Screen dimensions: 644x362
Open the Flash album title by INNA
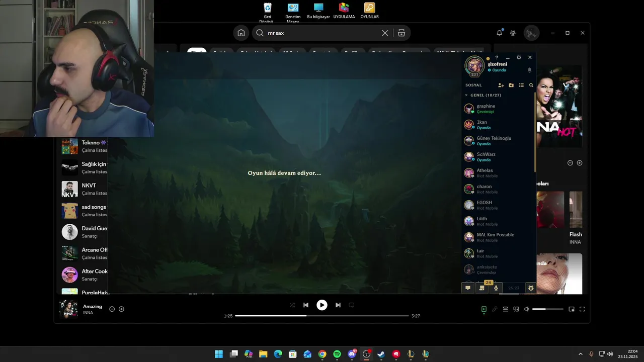[x=576, y=235]
